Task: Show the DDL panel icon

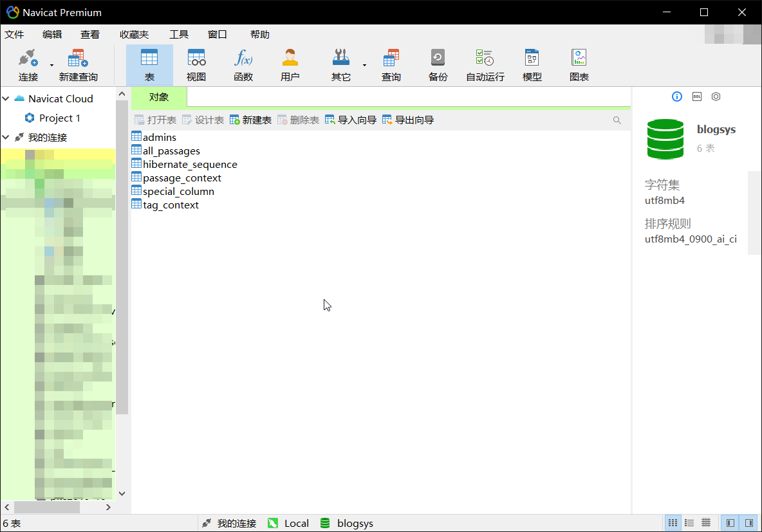Action: pos(697,96)
